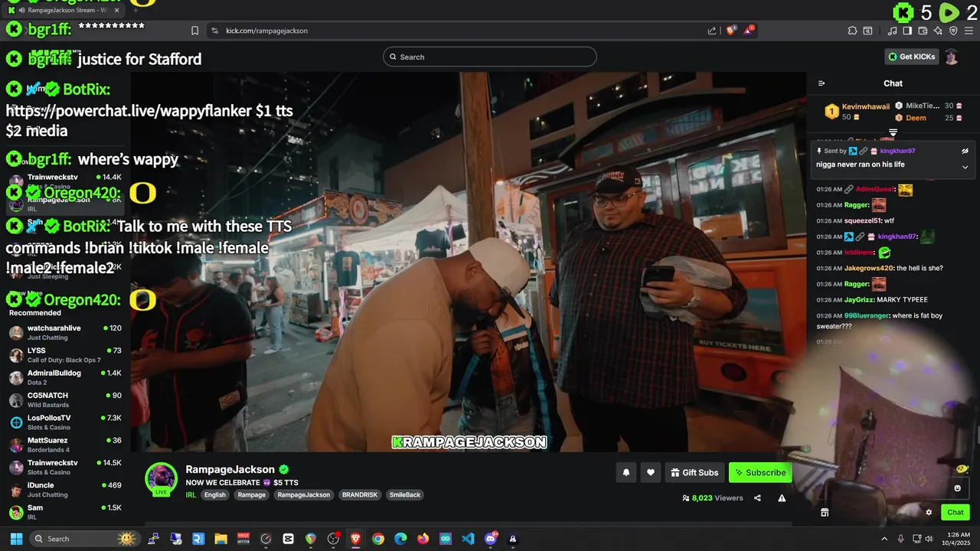Screen dimensions: 980x551
Task: Click the BRANDRISK tag
Action: tap(359, 495)
